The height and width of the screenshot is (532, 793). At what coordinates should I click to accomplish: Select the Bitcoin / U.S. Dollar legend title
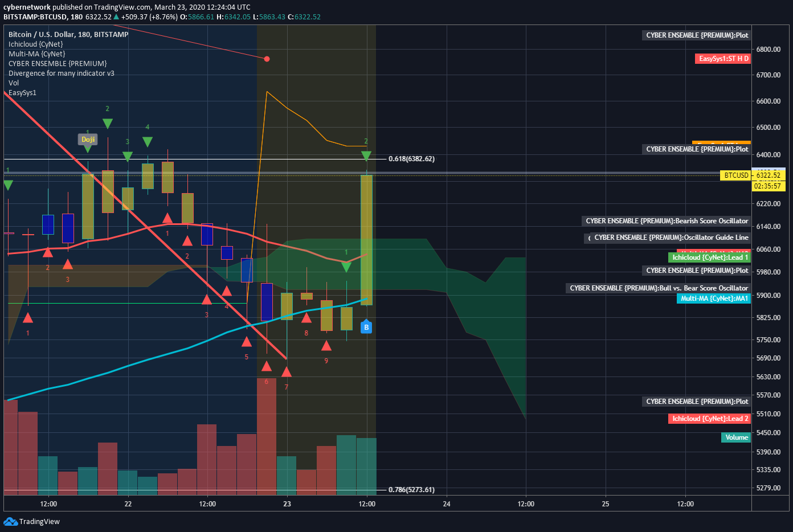click(x=68, y=35)
